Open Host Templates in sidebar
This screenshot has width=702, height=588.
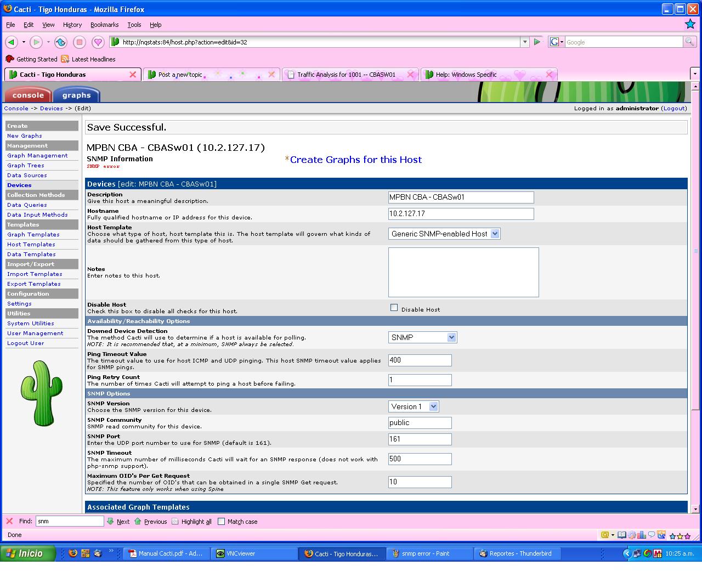[x=31, y=245]
